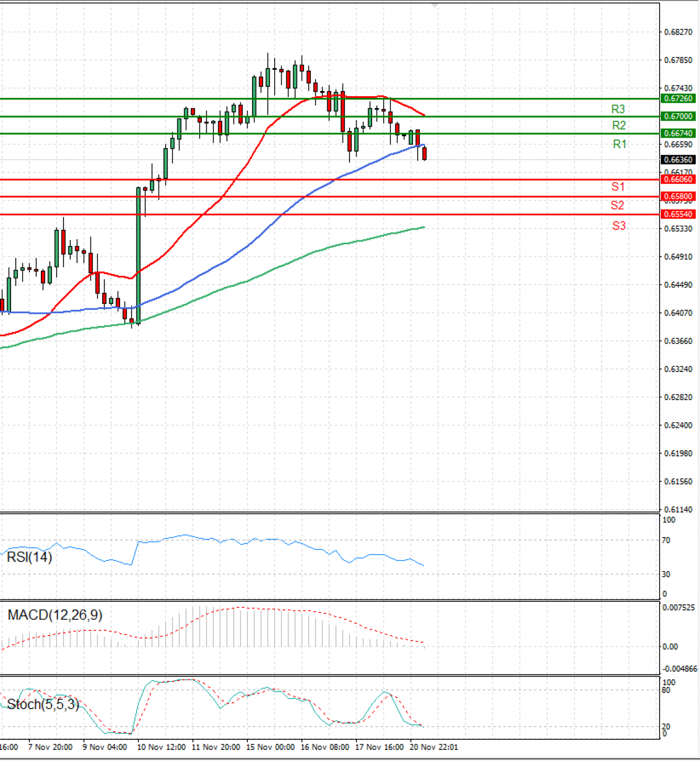Click the 10 Nov 12:00 time marker
The image size is (700, 761).
(x=161, y=747)
